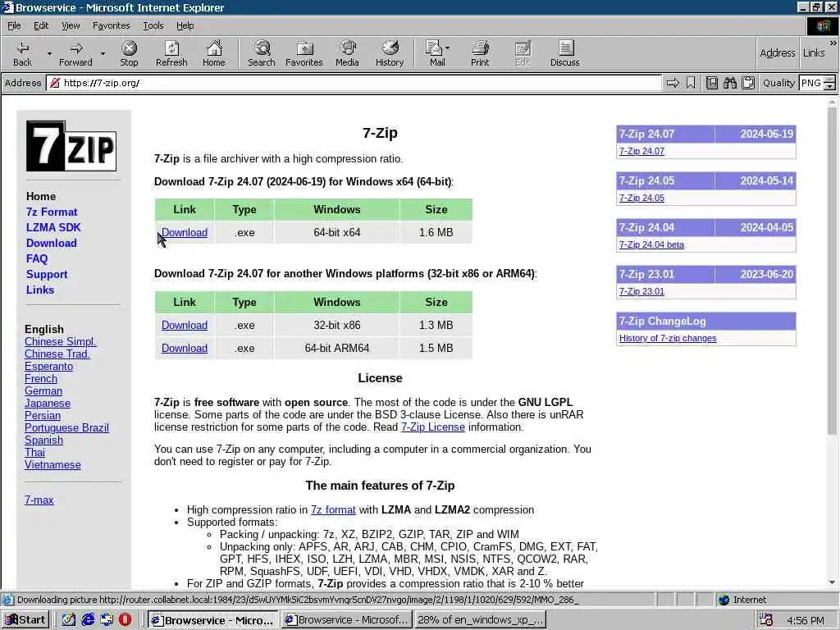
Task: Open the LZMA SDK sidebar link
Action: pos(53,228)
